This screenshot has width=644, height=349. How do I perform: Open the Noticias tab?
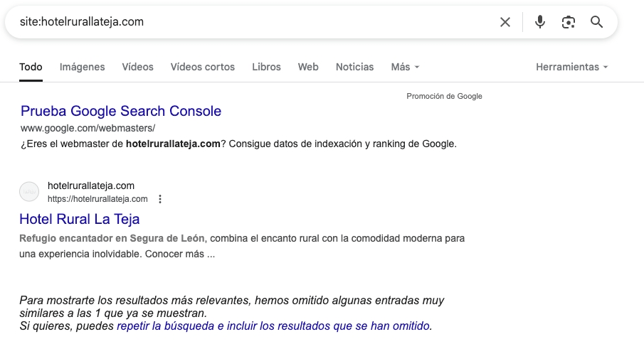pyautogui.click(x=355, y=67)
